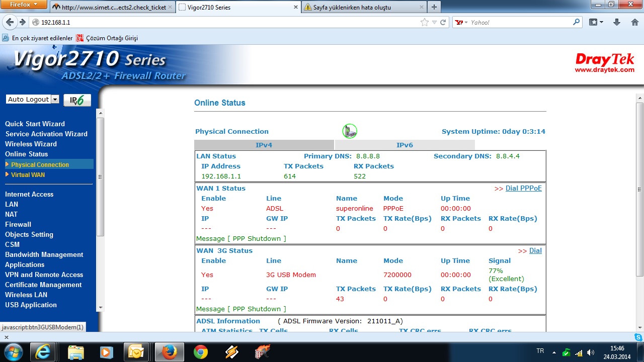Viewport: 644px width, 362px height.
Task: Click the downloads arrow icon in toolbar
Action: (617, 22)
